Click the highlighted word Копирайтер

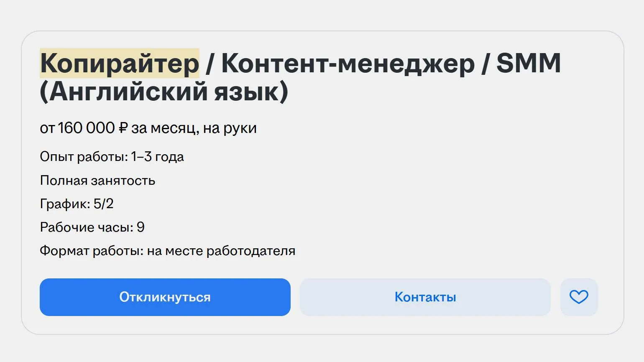(119, 64)
